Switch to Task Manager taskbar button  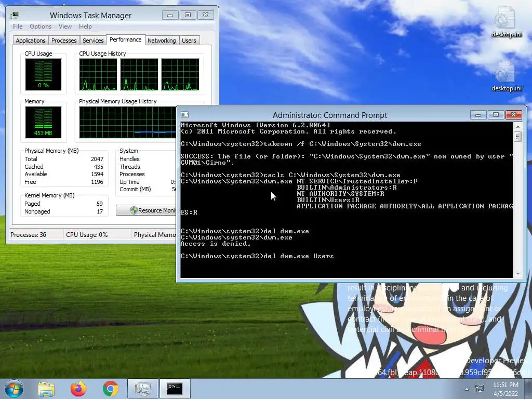[x=143, y=389]
